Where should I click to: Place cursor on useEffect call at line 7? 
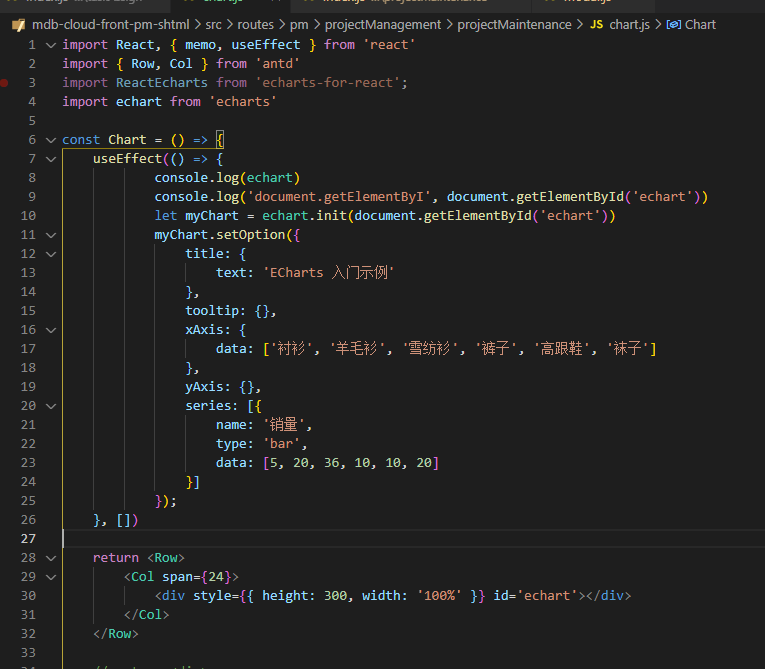point(127,159)
